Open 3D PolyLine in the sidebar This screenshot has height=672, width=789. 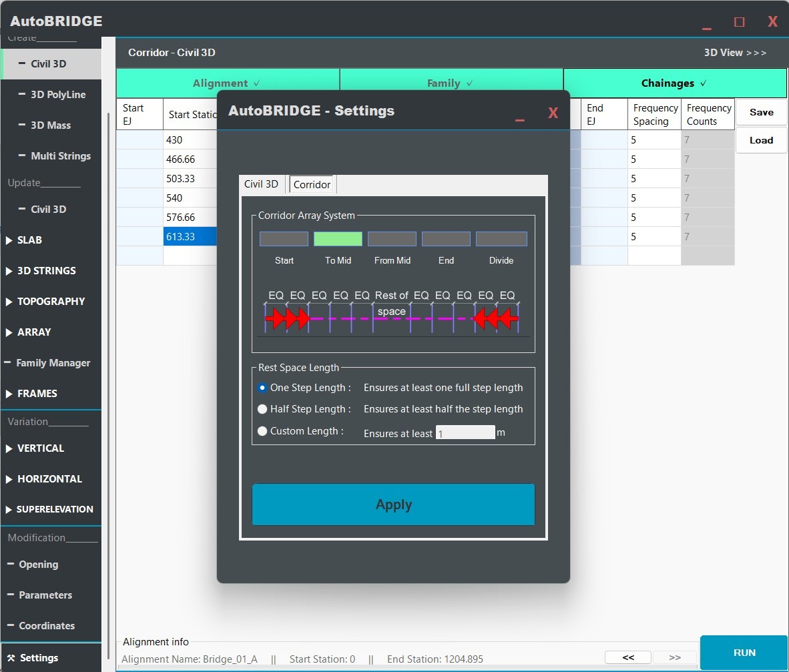57,95
